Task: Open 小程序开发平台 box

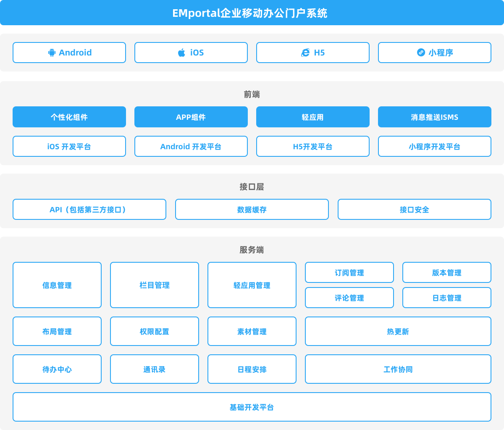Action: [435, 146]
